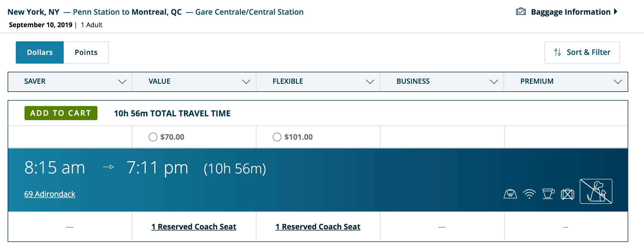Expand the SAVER fare column chevron
Image resolution: width=644 pixels, height=249 pixels.
click(x=122, y=82)
